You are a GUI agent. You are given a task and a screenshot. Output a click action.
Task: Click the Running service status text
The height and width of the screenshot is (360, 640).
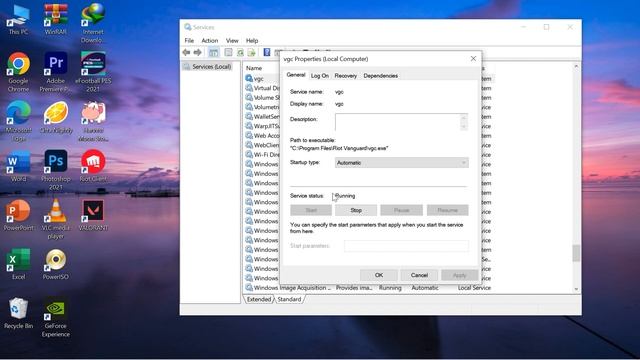[345, 196]
